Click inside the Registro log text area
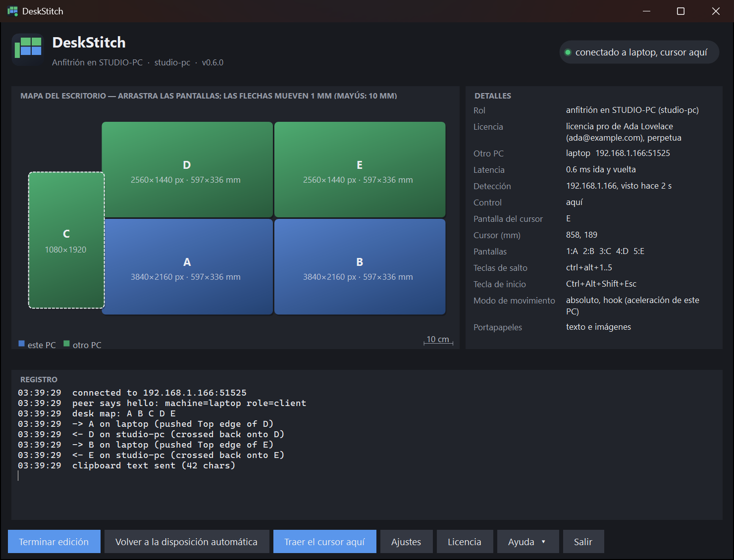The height and width of the screenshot is (560, 734). point(367,451)
